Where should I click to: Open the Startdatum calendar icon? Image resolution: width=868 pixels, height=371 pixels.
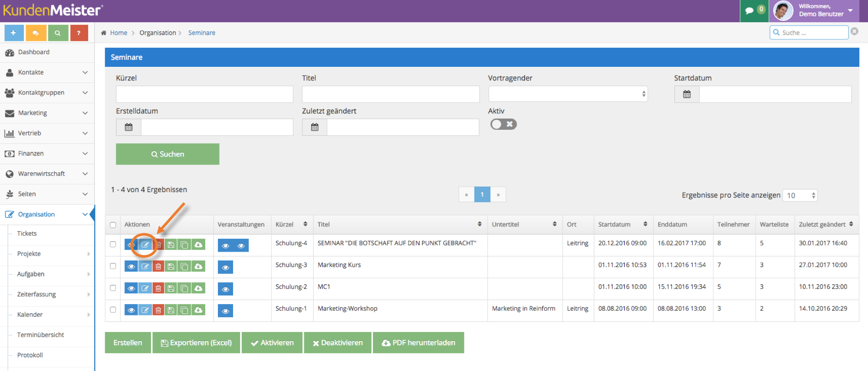687,94
